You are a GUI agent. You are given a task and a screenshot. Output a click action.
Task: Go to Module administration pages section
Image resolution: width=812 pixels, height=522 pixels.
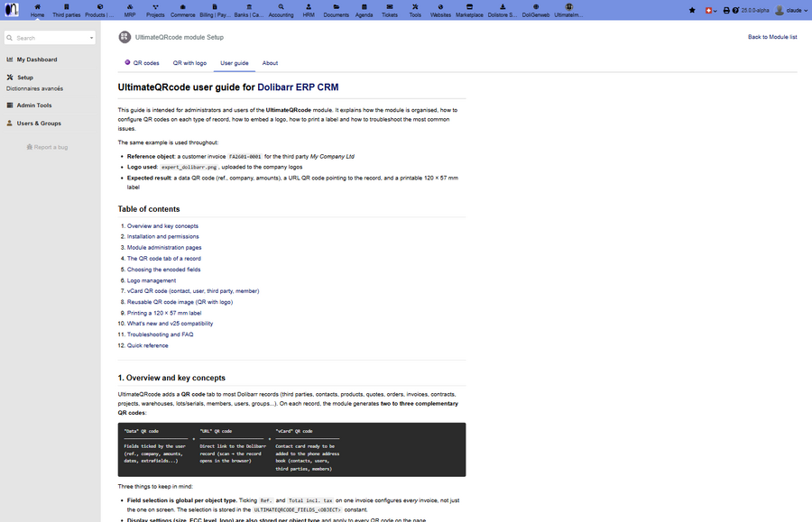[164, 247]
